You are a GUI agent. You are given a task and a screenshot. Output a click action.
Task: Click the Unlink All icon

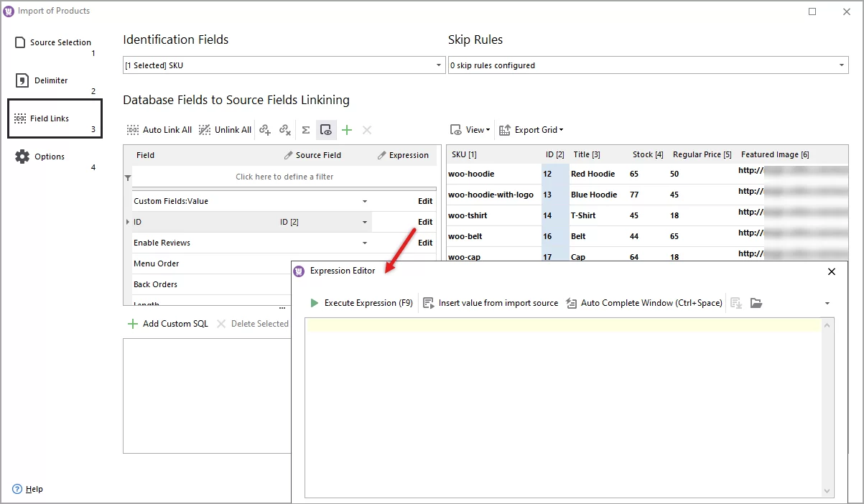225,130
